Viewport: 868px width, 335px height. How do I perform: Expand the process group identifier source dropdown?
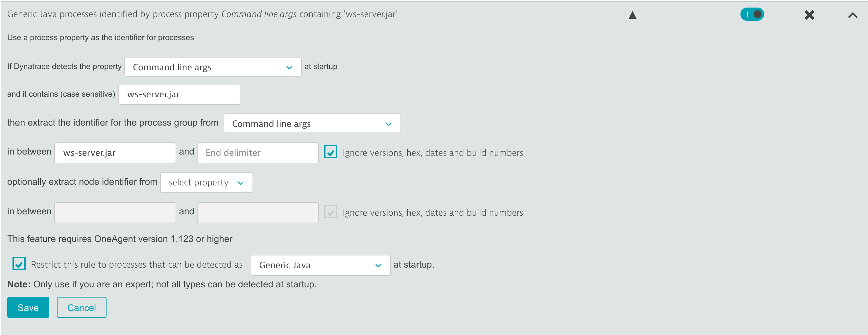pyautogui.click(x=312, y=124)
